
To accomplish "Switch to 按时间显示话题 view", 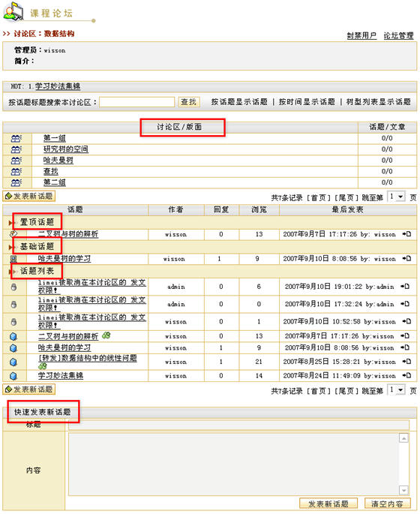I will click(x=307, y=102).
